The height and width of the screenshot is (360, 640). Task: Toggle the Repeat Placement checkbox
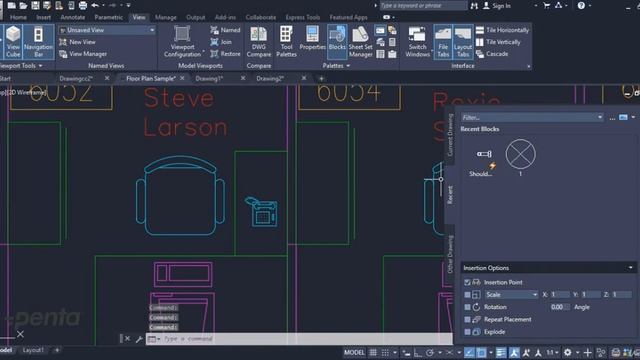point(467,320)
